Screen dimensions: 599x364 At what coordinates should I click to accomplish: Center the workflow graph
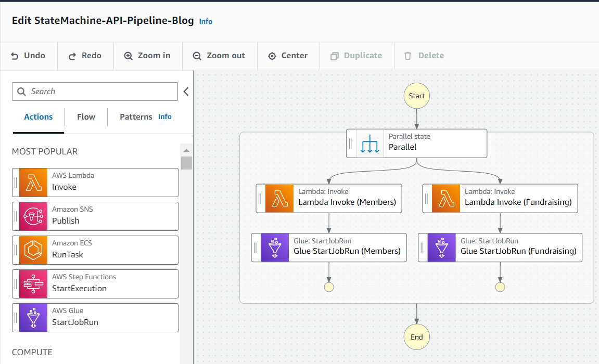[288, 56]
